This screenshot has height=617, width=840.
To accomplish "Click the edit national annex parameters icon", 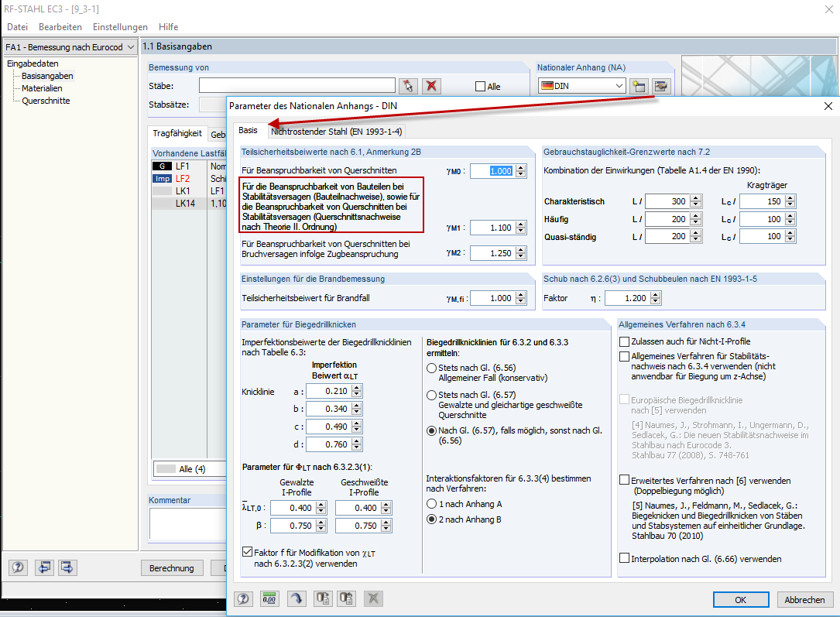I will tap(661, 86).
